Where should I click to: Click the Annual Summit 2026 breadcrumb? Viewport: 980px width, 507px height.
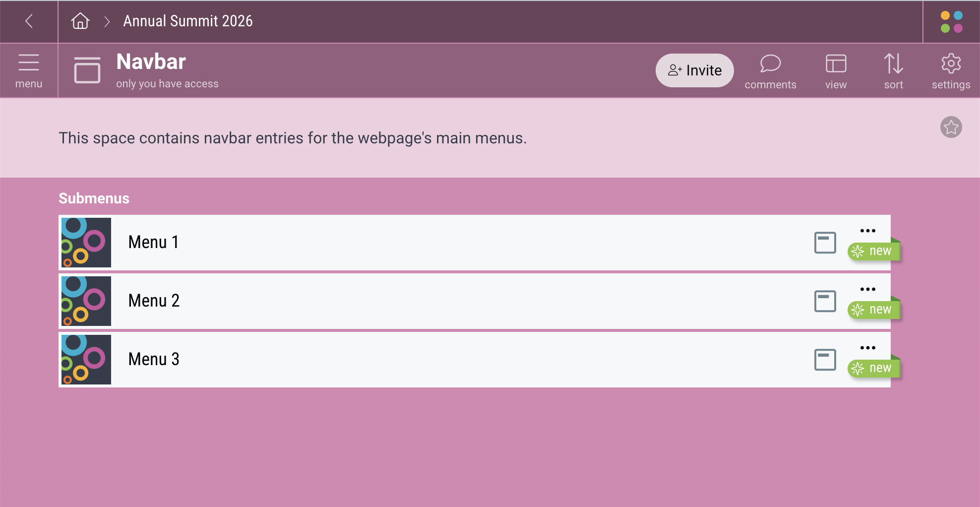click(x=188, y=21)
